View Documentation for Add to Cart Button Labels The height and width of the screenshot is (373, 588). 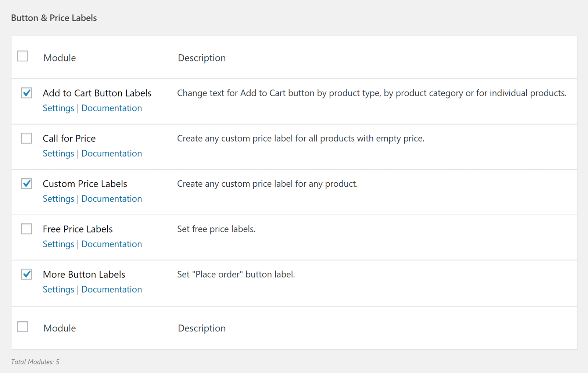[112, 108]
